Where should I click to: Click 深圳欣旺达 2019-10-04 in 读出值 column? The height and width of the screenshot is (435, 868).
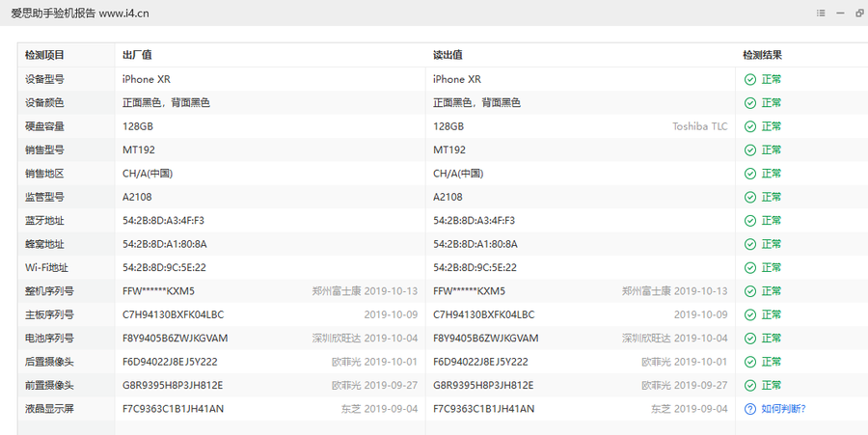pyautogui.click(x=675, y=339)
